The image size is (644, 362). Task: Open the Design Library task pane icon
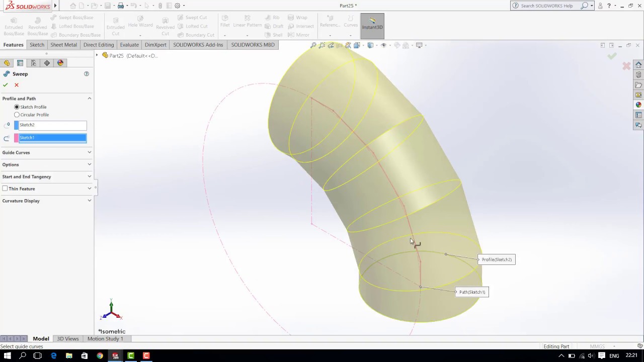point(638,75)
